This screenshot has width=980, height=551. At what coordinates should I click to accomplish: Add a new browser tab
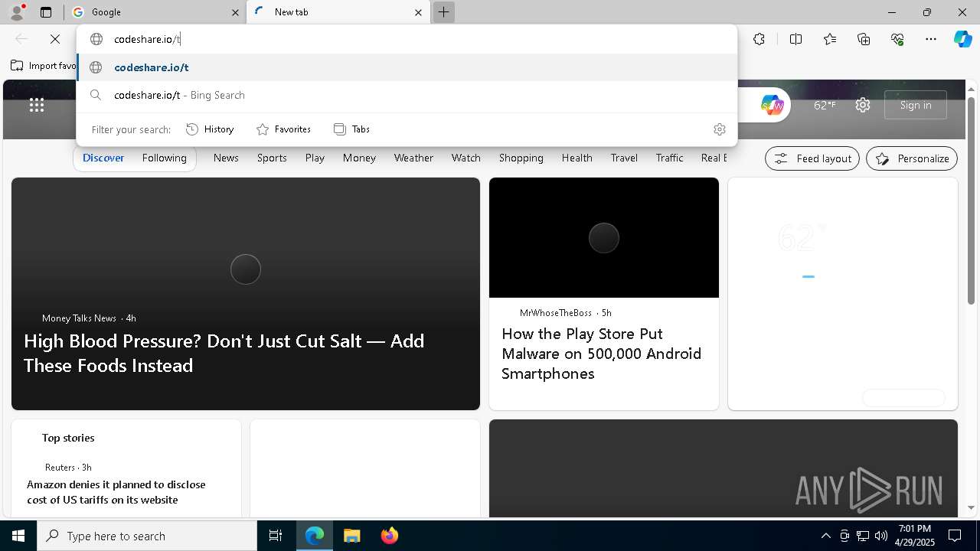[443, 12]
